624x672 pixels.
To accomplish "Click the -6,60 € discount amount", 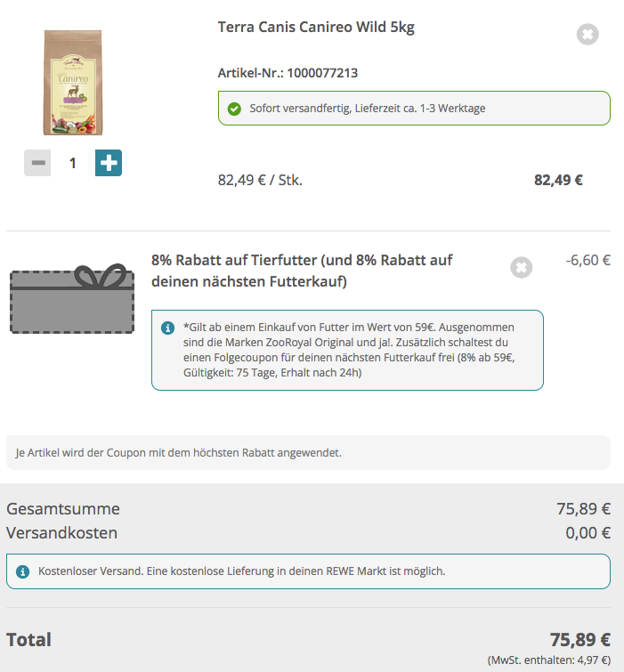I will (588, 261).
